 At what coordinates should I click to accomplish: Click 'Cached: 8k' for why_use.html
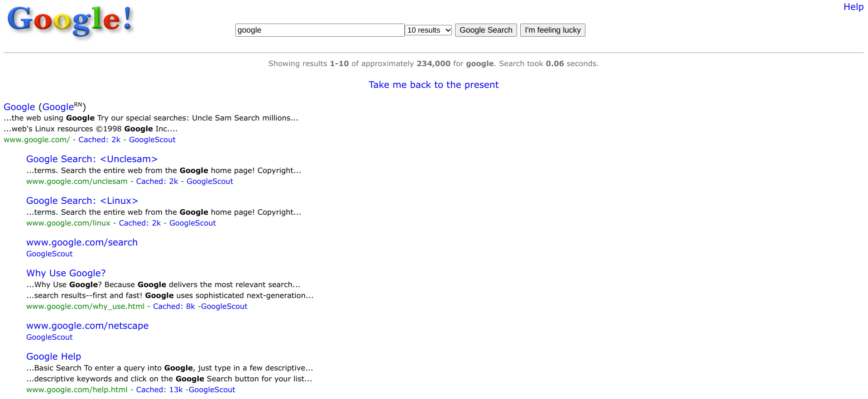point(174,307)
